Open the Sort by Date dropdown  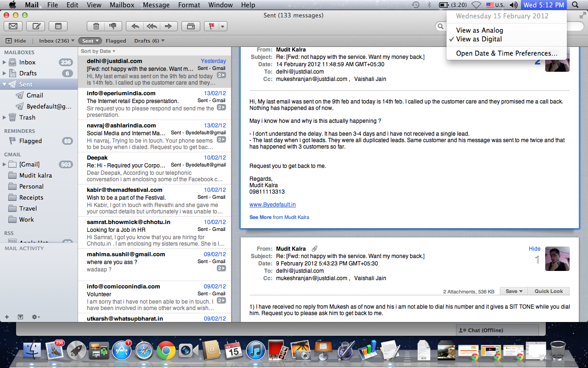point(98,51)
